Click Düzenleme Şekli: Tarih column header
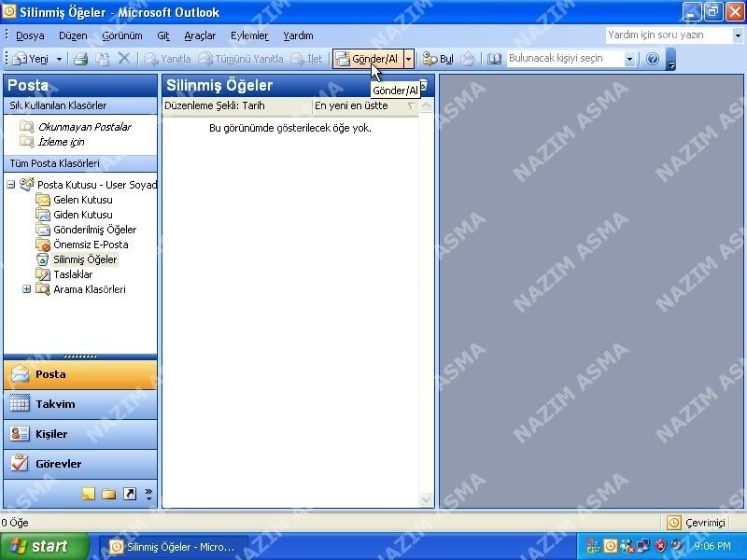 237,105
